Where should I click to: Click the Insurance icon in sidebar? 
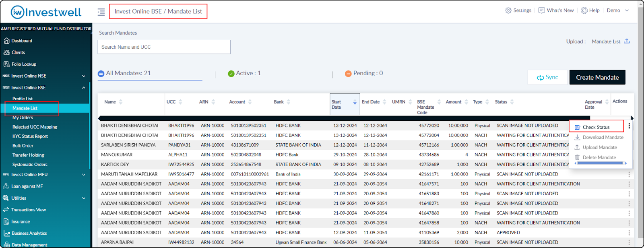point(6,221)
